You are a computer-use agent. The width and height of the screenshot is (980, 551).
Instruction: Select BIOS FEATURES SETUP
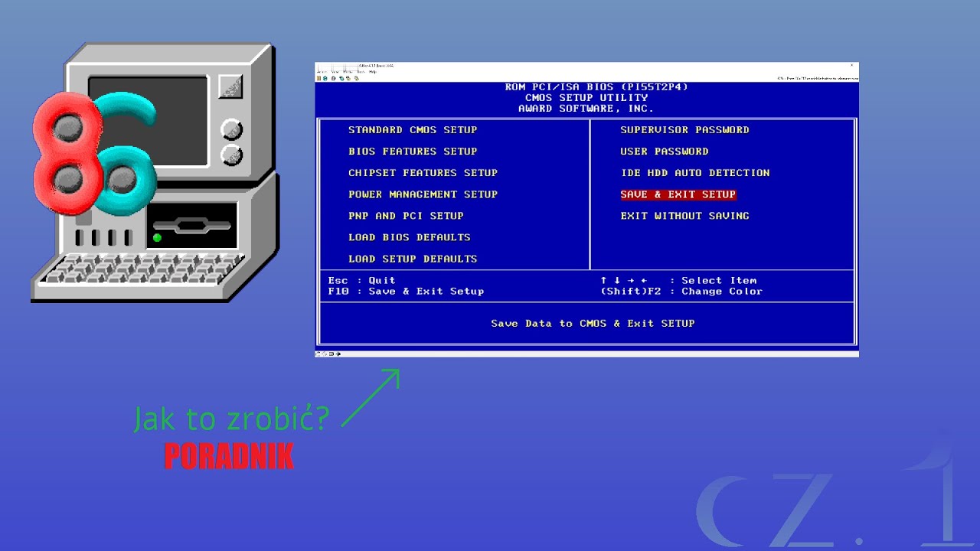click(413, 152)
